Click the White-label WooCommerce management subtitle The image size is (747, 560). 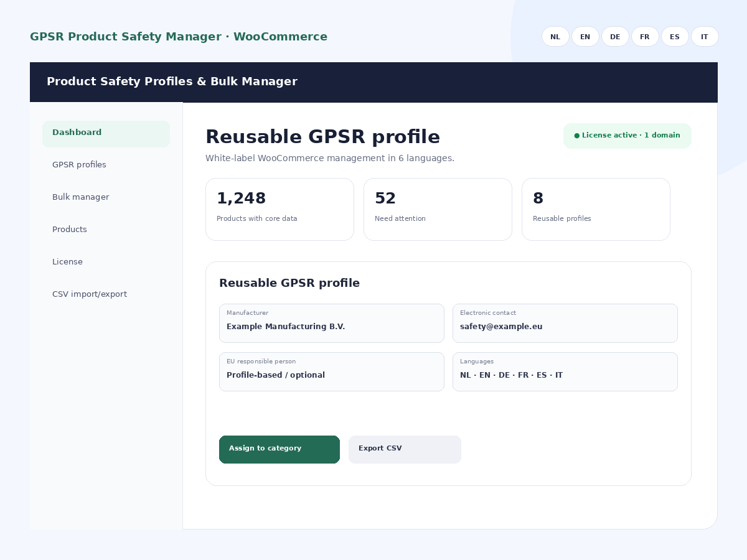click(330, 158)
